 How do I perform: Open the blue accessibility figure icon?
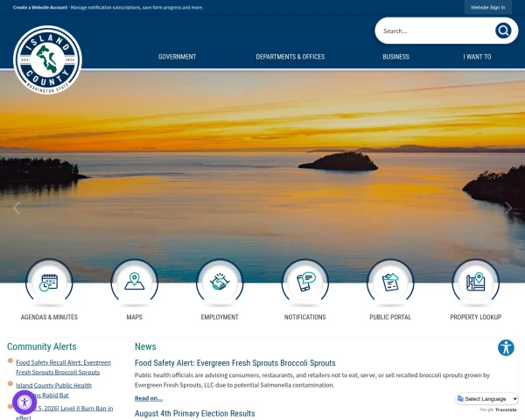506,347
